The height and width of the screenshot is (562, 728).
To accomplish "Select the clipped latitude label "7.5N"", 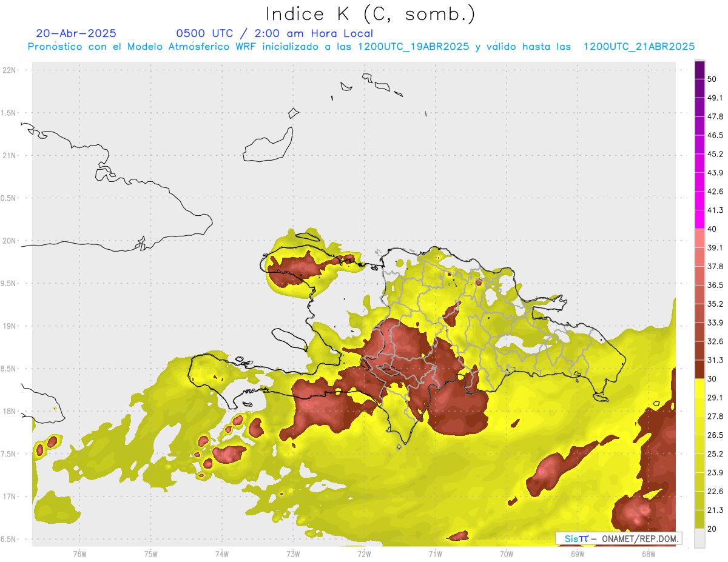I will click(9, 453).
